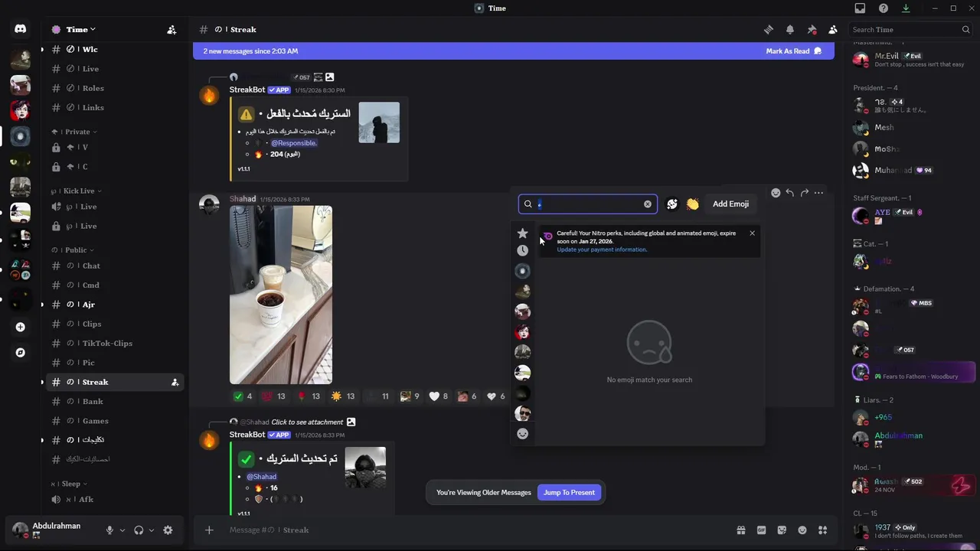Collapse the Kick Live category

coord(77,191)
